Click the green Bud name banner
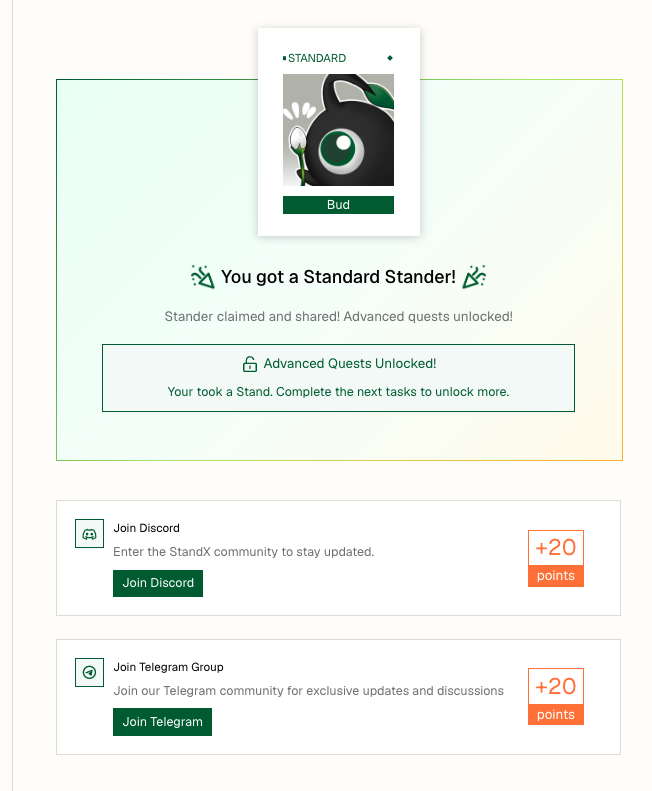Image resolution: width=652 pixels, height=791 pixels. click(338, 205)
